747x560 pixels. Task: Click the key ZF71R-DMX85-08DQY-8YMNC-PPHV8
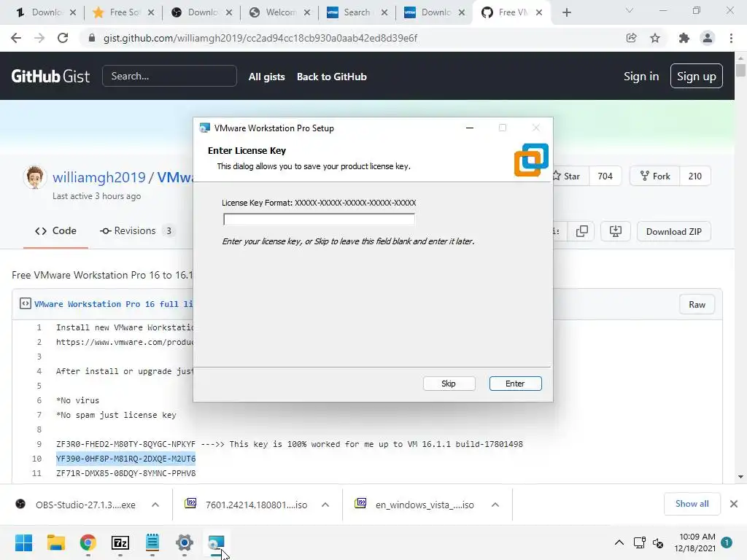point(125,473)
